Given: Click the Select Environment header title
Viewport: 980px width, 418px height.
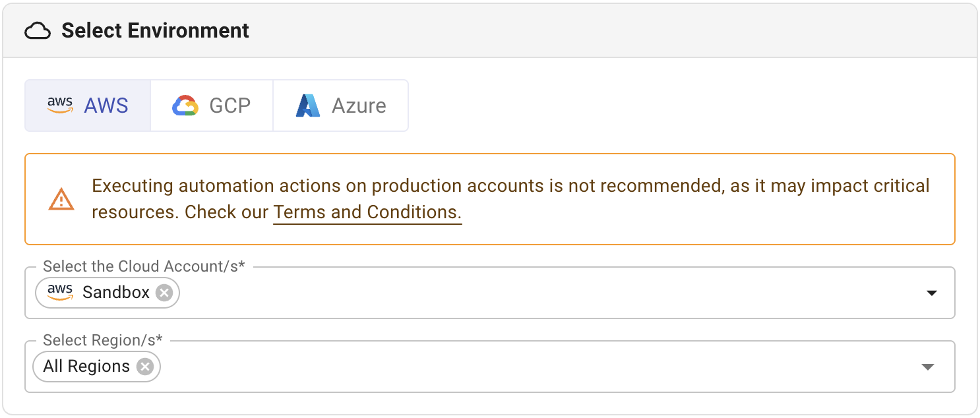Looking at the screenshot, I should point(156,31).
